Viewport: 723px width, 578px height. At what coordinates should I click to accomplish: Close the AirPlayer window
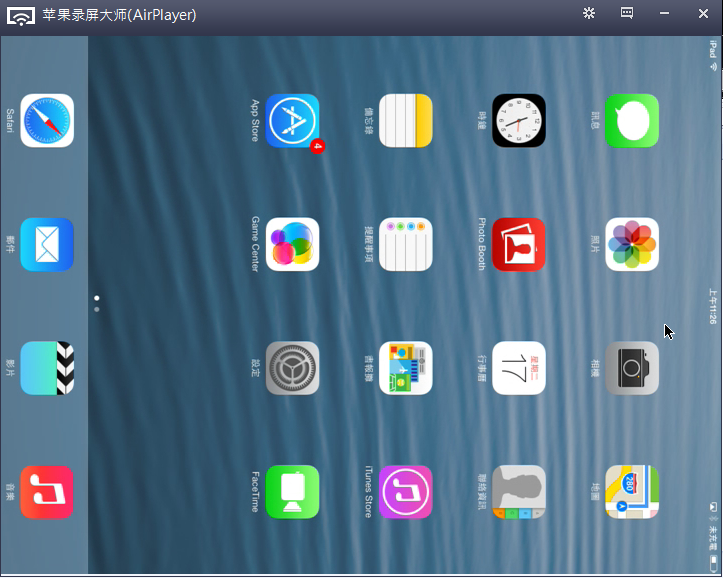703,13
